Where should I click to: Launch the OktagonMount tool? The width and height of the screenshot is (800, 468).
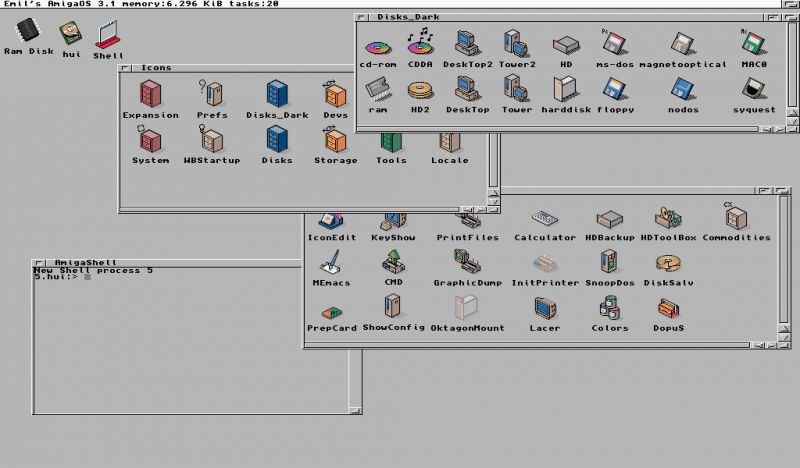click(466, 307)
